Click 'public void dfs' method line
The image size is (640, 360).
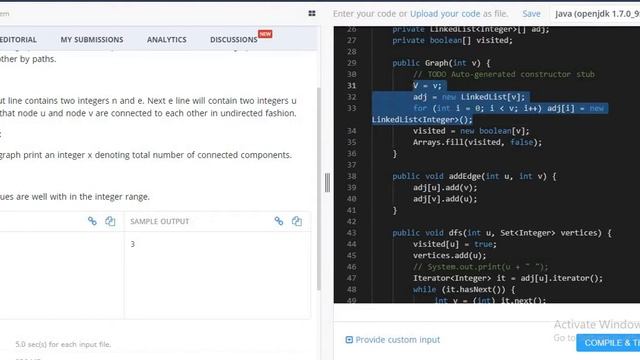[502, 233]
